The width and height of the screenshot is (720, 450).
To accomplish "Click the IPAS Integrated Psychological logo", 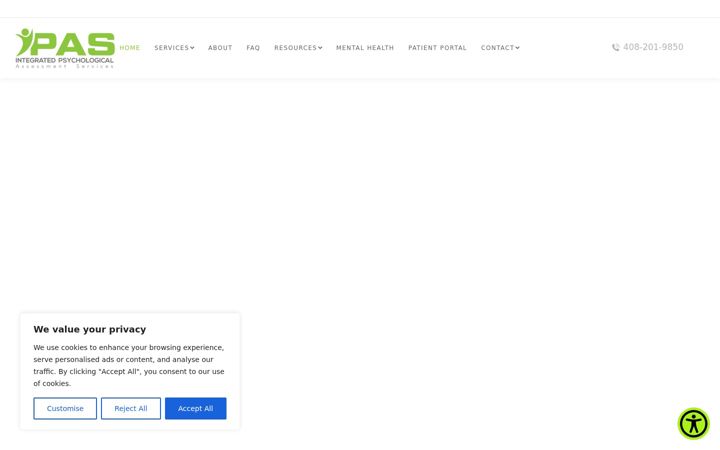I will pyautogui.click(x=65, y=48).
